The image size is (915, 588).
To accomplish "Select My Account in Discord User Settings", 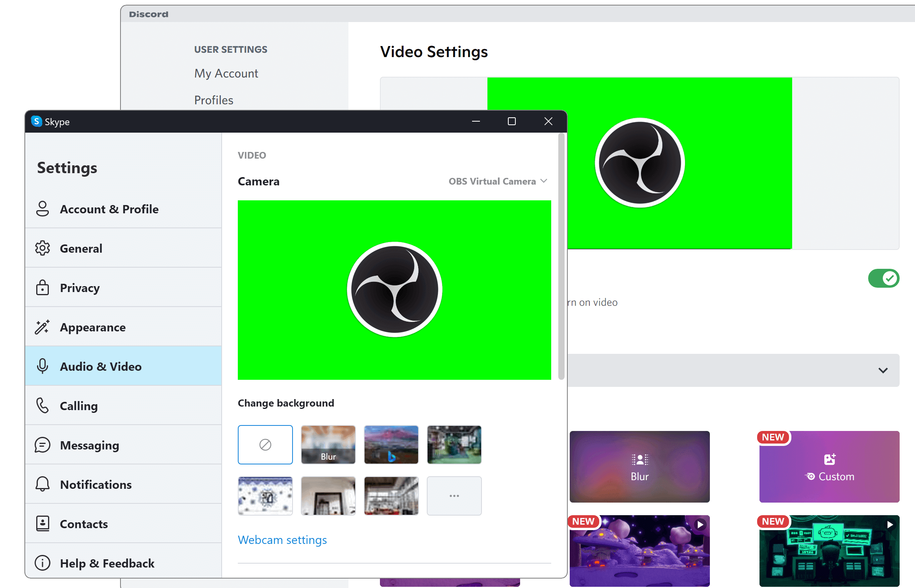I will (x=226, y=73).
